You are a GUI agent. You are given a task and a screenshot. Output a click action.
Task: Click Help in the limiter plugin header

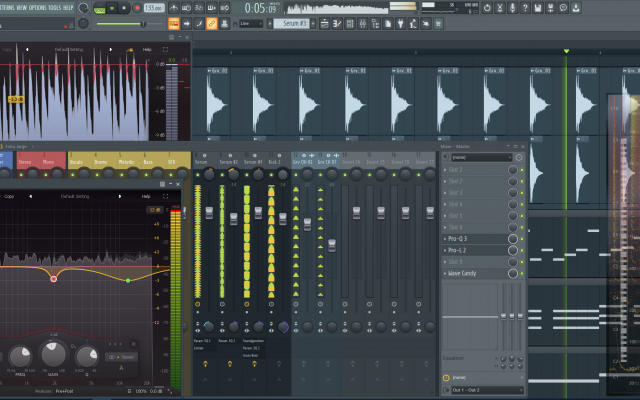pyautogui.click(x=147, y=50)
